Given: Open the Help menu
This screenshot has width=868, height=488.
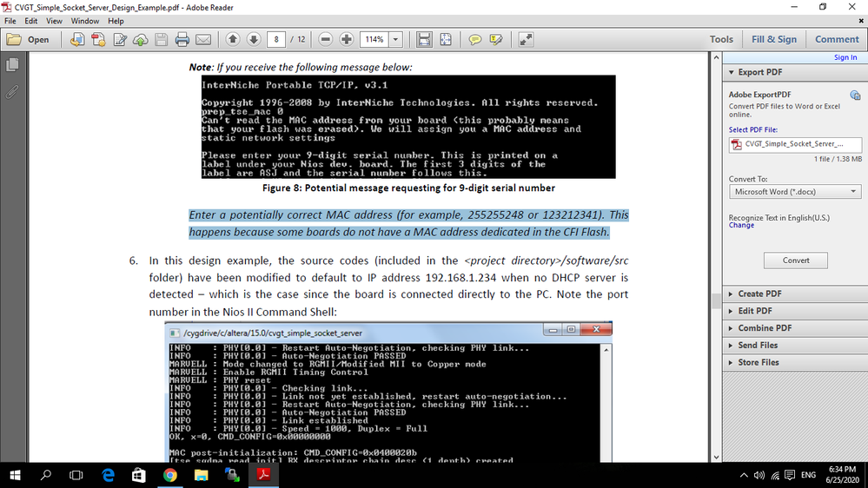Looking at the screenshot, I should pos(116,21).
